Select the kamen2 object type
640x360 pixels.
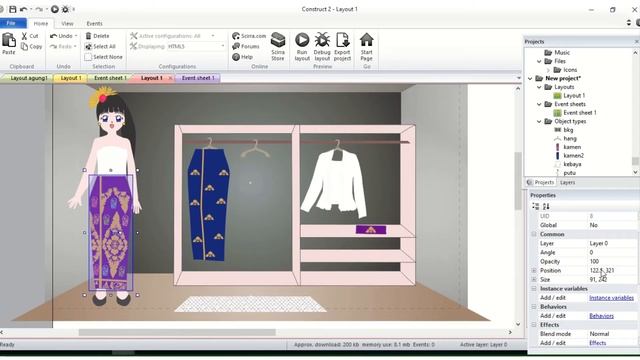(573, 156)
